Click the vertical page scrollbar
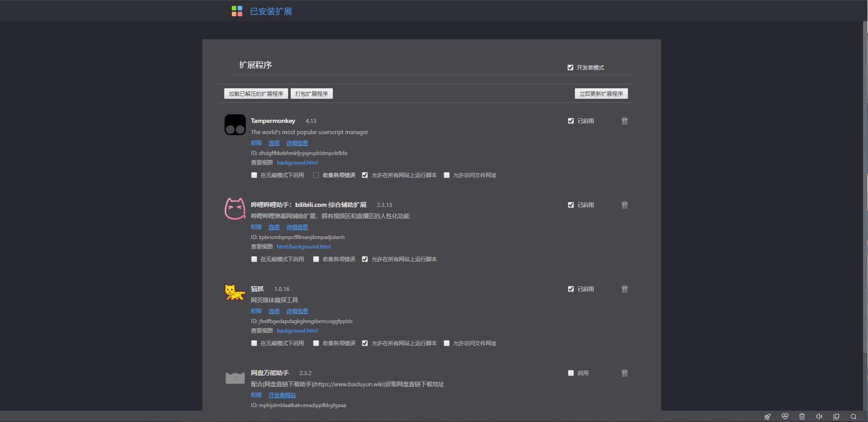Screen dimensions: 868x422 (866, 188)
